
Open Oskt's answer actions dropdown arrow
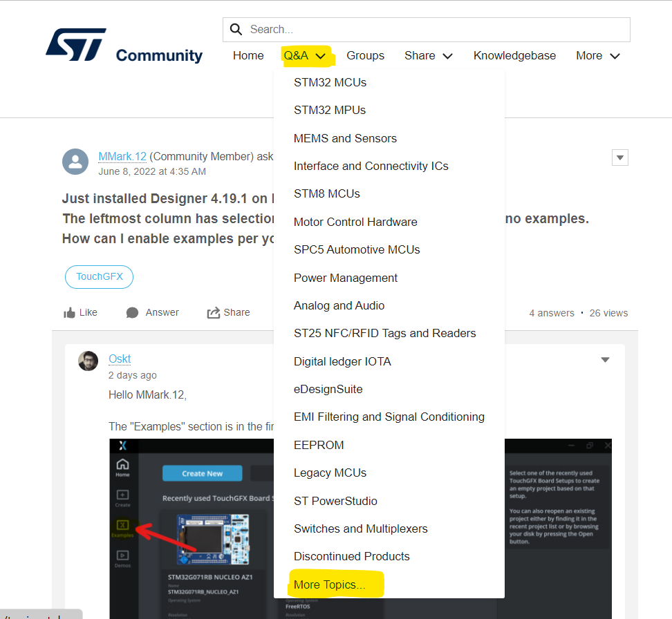click(605, 360)
